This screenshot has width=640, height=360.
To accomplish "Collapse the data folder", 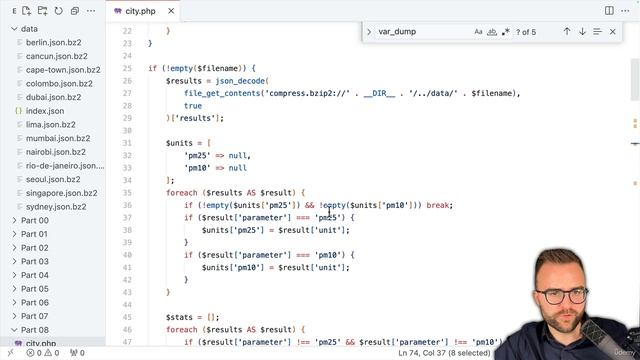I will pos(14,29).
